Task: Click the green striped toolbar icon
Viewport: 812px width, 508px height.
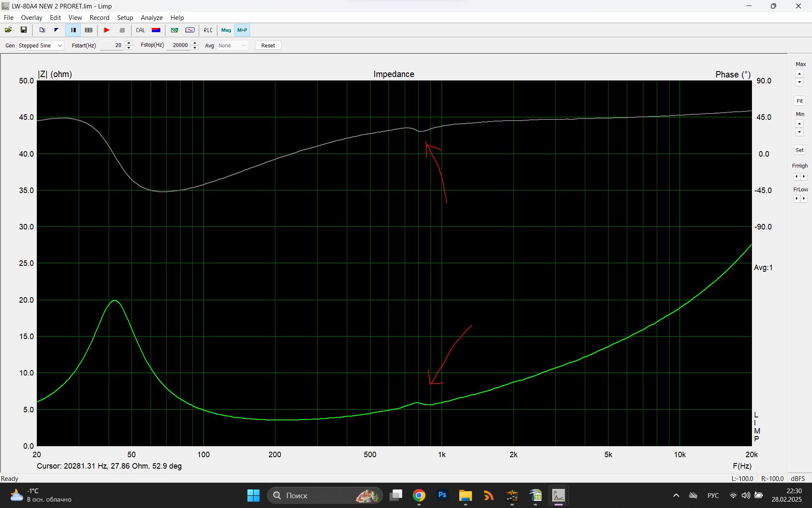Action: [x=174, y=30]
